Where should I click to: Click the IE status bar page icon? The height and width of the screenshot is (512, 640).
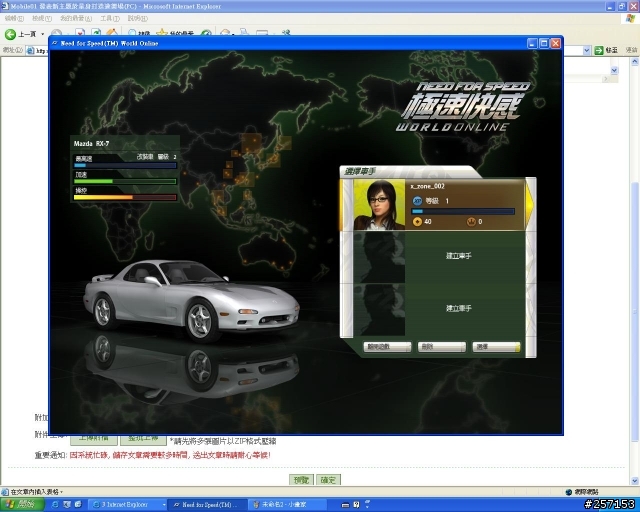4,492
